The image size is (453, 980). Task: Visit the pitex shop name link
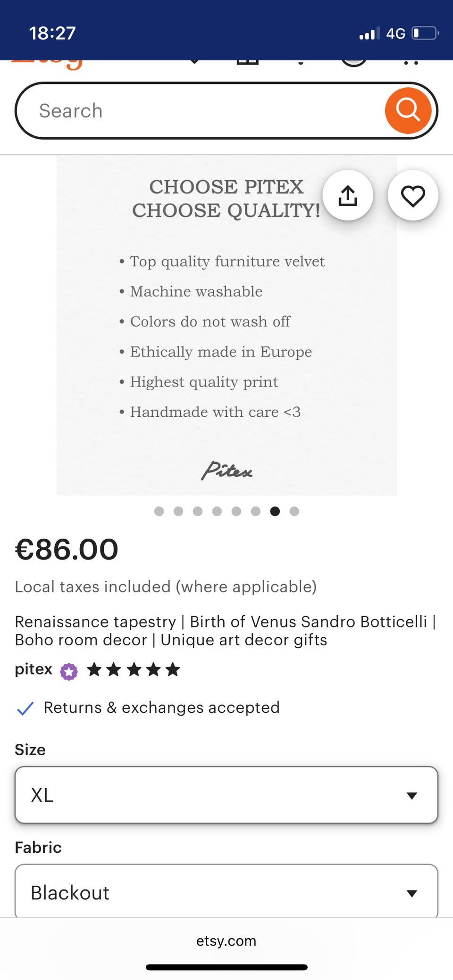[34, 669]
